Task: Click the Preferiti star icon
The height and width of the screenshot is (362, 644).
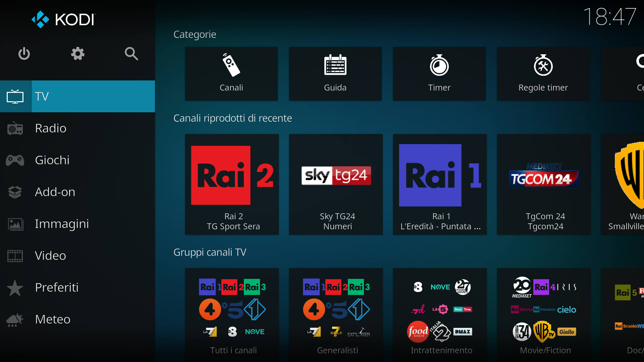Action: (15, 288)
